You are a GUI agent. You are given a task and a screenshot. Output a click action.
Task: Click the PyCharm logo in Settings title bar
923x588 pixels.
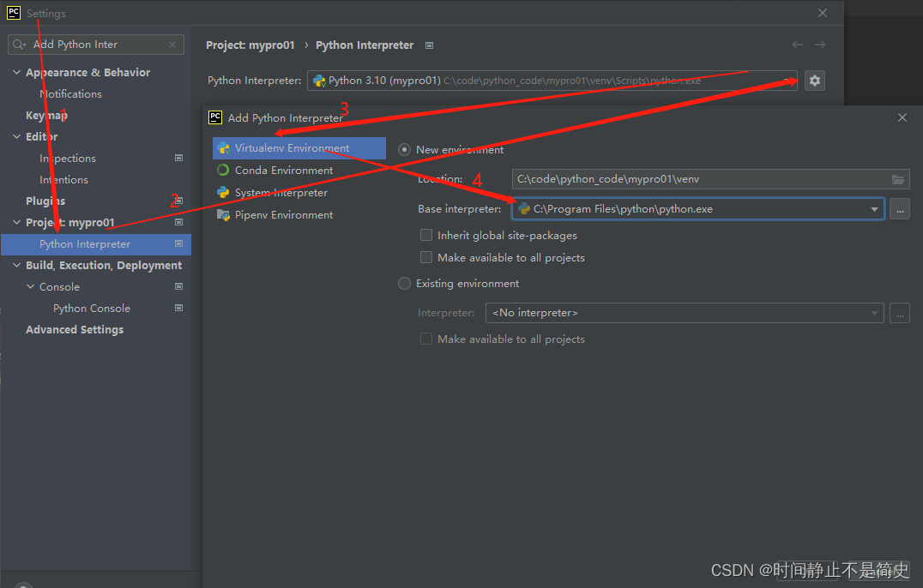coord(14,13)
